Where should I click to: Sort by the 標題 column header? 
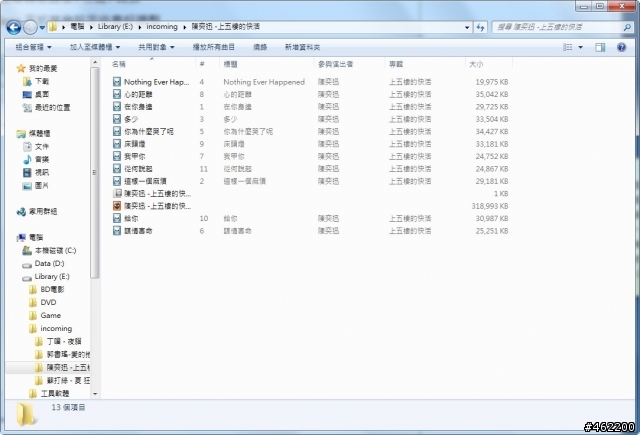click(267, 64)
